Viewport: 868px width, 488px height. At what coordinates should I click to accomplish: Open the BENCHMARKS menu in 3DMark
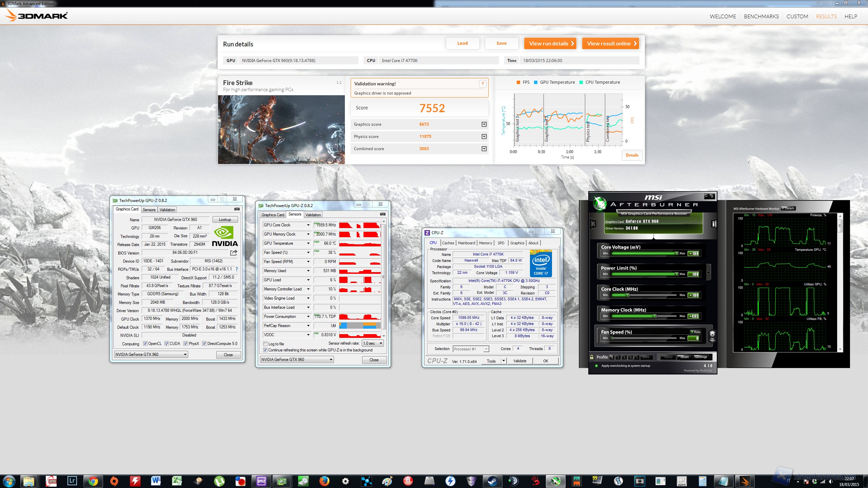click(761, 16)
